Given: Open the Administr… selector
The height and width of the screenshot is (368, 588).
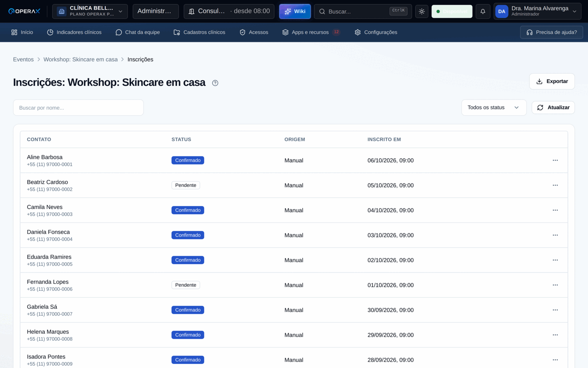Looking at the screenshot, I should click(x=155, y=11).
